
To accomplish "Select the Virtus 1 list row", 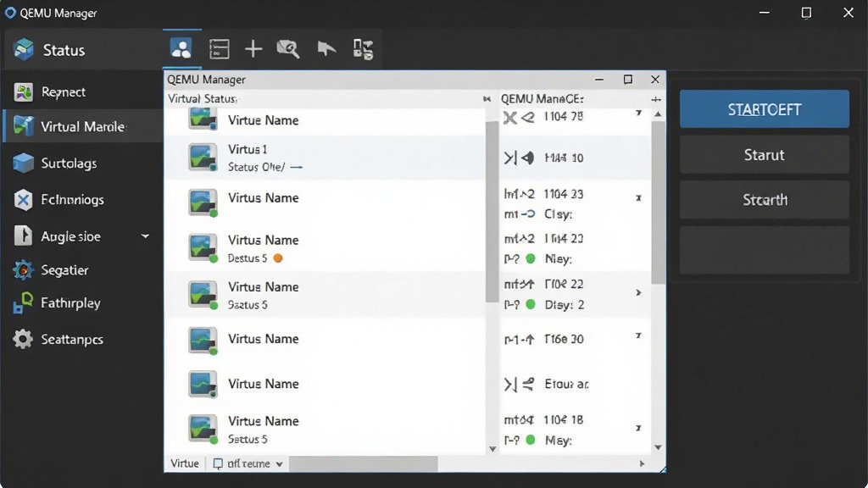I will coord(325,158).
